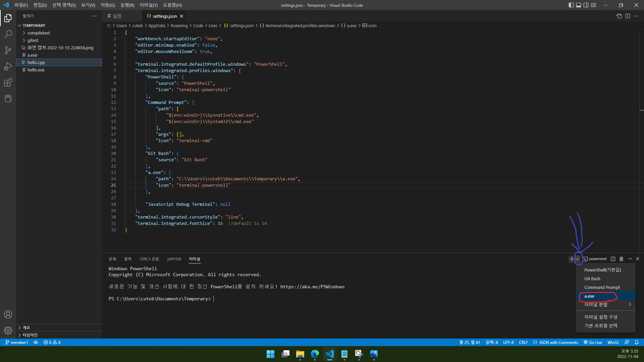Open the Run and Debug view
The width and height of the screenshot is (644, 362).
[x=8, y=66]
